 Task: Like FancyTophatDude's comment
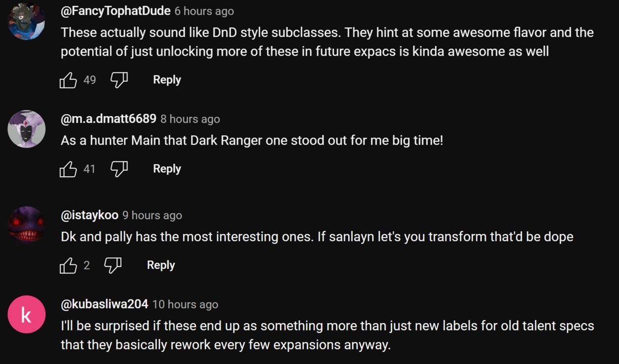pyautogui.click(x=68, y=80)
